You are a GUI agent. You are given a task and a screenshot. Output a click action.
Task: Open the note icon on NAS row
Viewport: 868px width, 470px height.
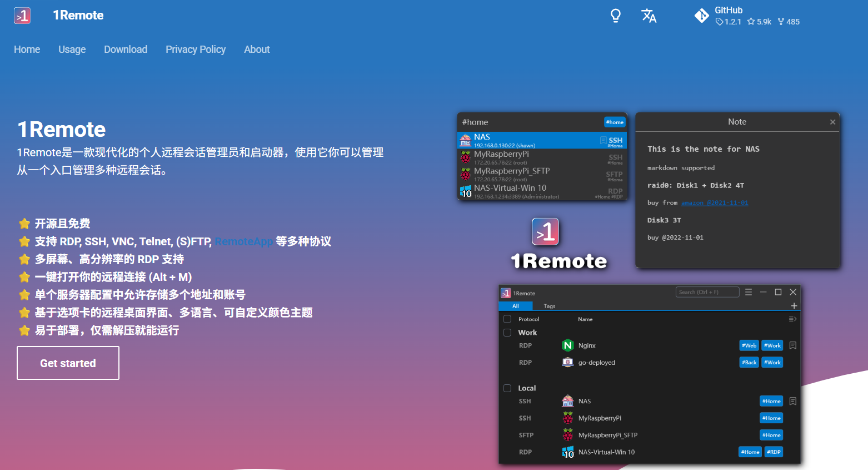pyautogui.click(x=793, y=401)
